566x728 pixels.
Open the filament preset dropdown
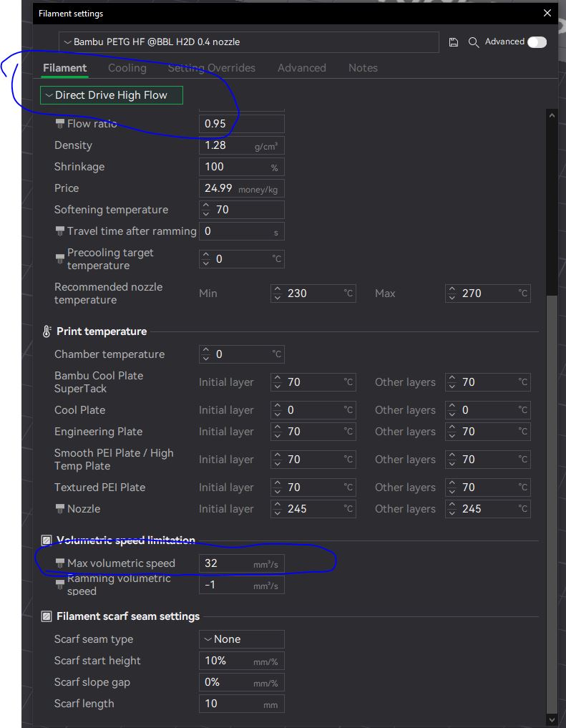(248, 42)
